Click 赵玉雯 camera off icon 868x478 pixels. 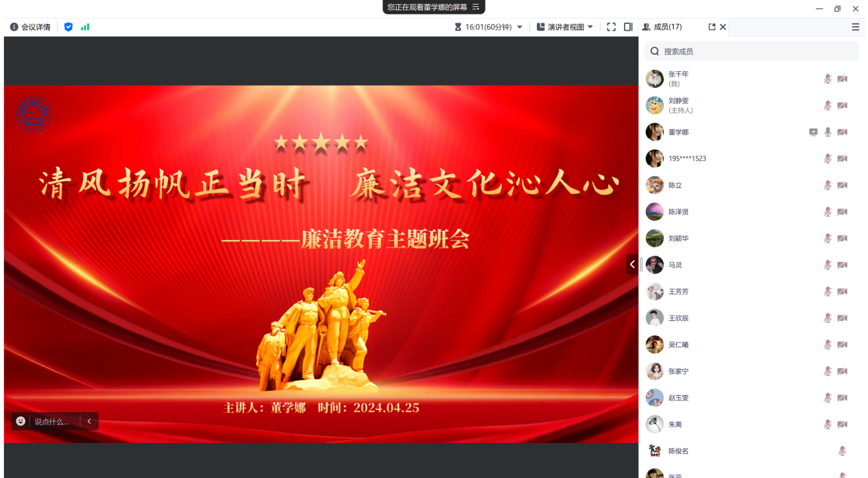point(843,398)
